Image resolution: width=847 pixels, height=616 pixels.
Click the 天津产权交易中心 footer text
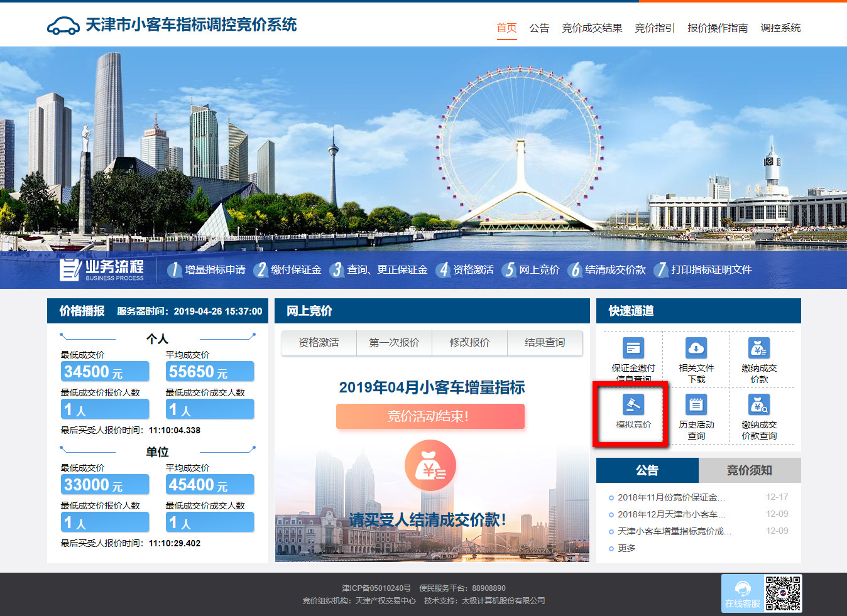pyautogui.click(x=385, y=601)
